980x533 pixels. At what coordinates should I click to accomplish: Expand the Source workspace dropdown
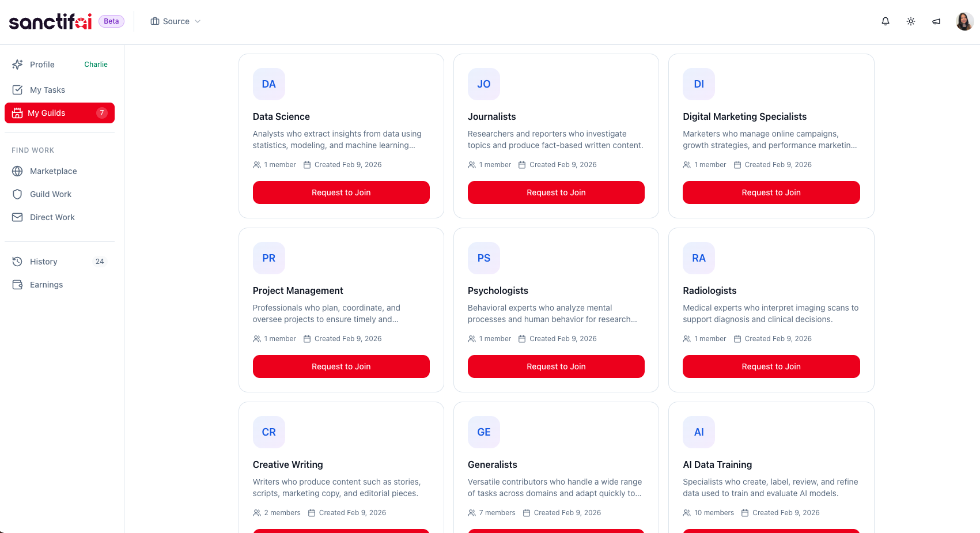pyautogui.click(x=176, y=21)
